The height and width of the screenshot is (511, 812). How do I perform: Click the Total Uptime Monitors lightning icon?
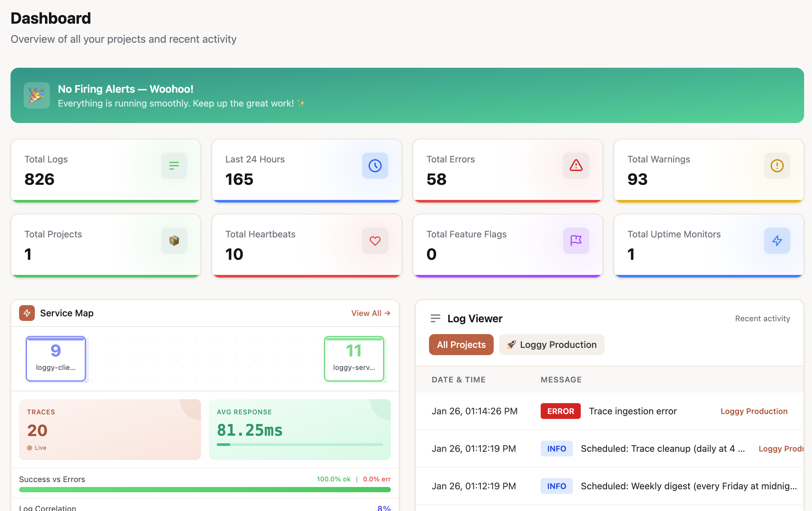click(777, 241)
